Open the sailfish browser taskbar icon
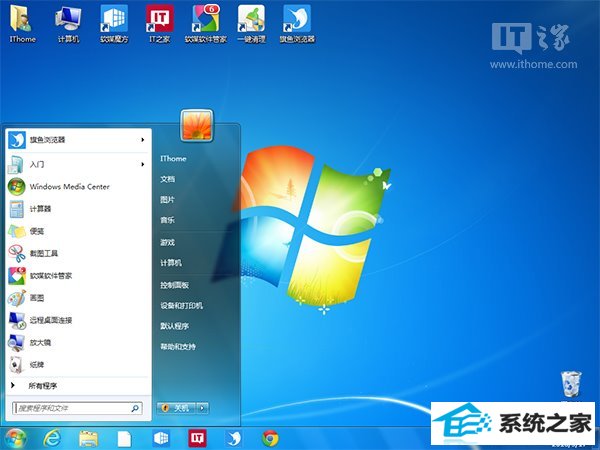The width and height of the screenshot is (600, 450). pyautogui.click(x=234, y=439)
